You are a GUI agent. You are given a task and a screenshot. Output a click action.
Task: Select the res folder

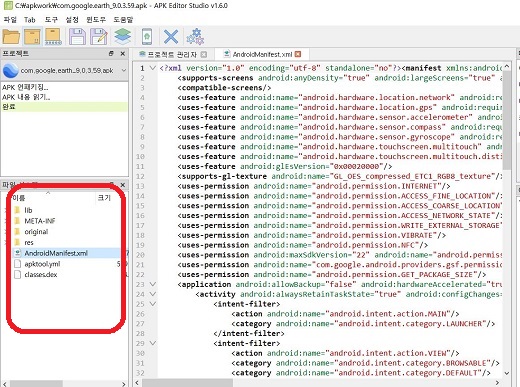pos(29,242)
